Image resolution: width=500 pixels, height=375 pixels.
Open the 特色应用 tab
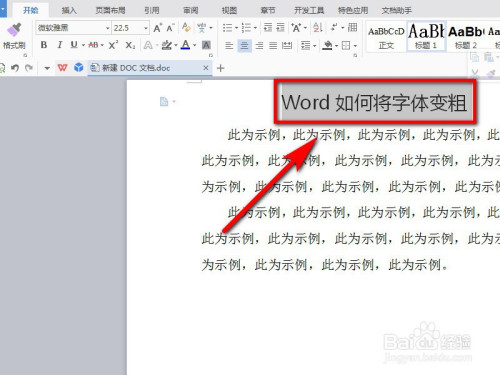[x=353, y=10]
